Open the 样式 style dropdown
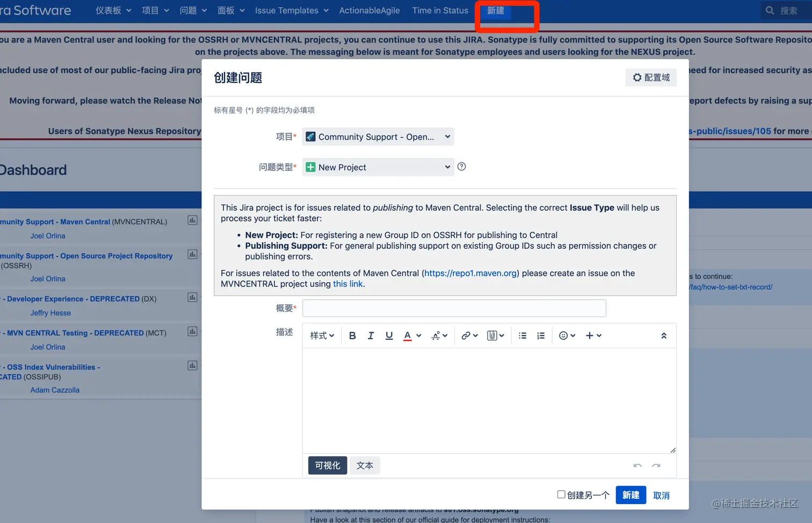The width and height of the screenshot is (812, 523). 322,335
